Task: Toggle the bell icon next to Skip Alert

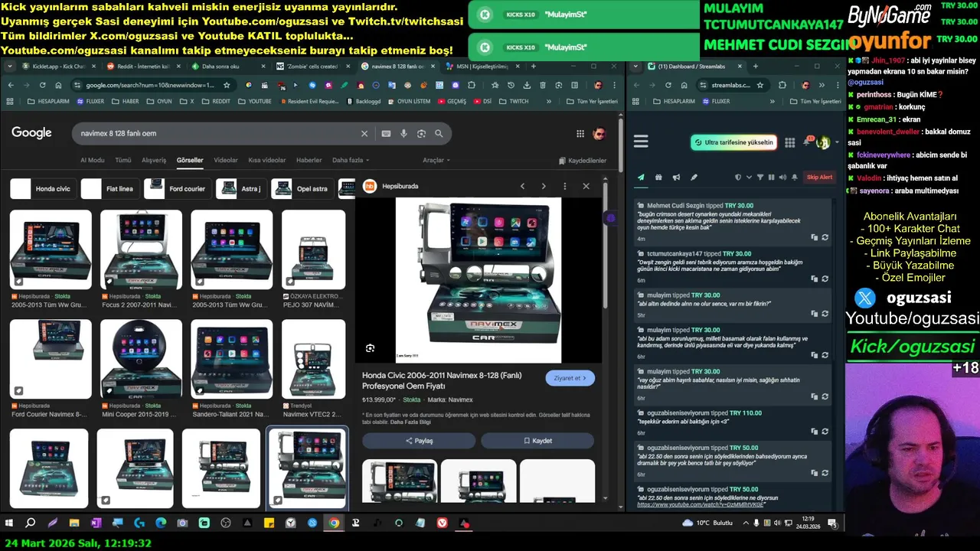Action: pos(794,177)
